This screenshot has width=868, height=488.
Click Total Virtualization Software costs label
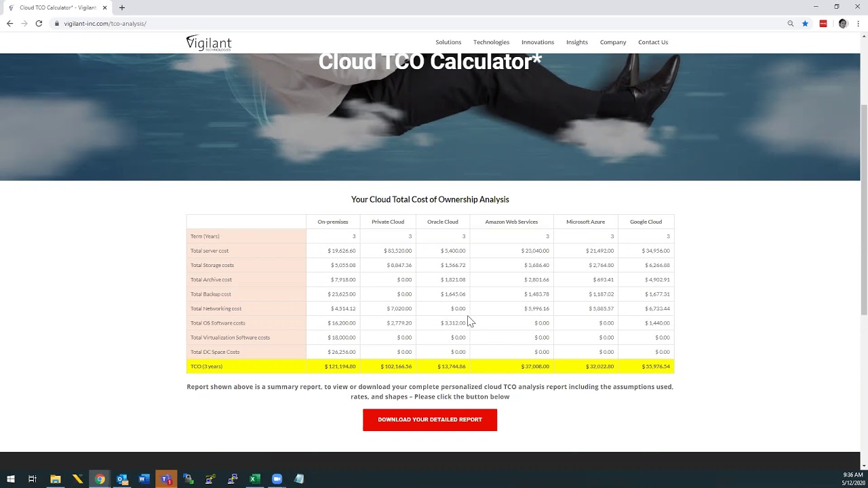pyautogui.click(x=230, y=338)
